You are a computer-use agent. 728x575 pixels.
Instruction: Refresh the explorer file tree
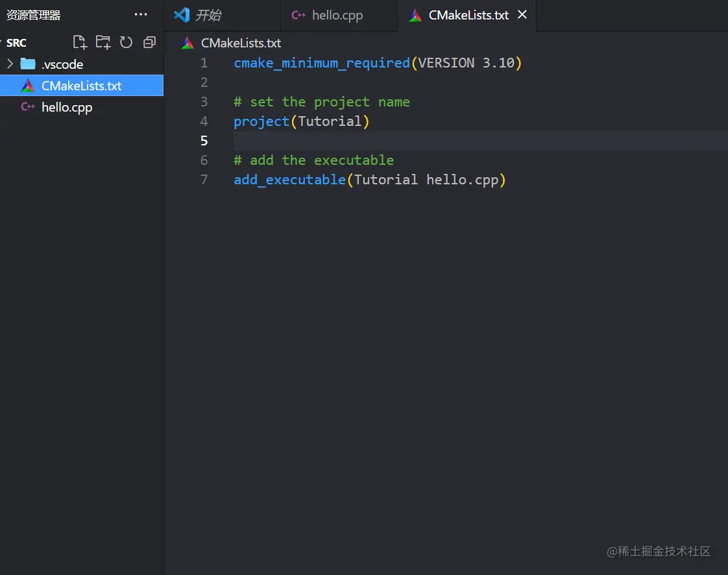(126, 42)
